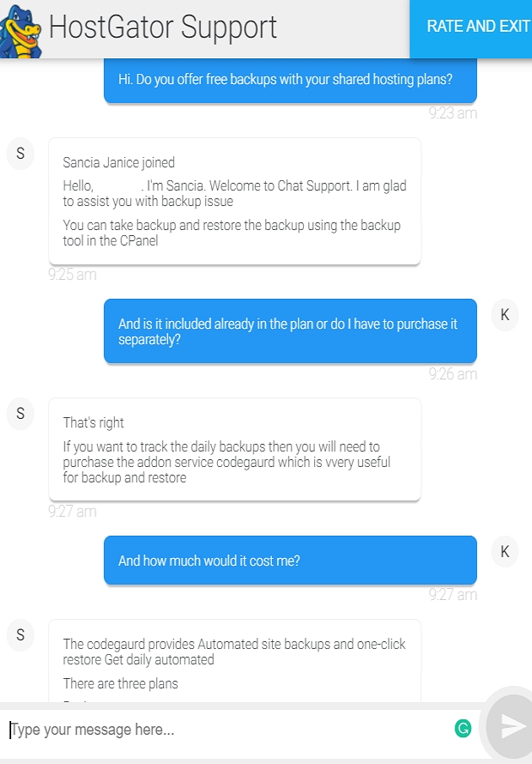Click the 'There are three plans' text

point(120,683)
